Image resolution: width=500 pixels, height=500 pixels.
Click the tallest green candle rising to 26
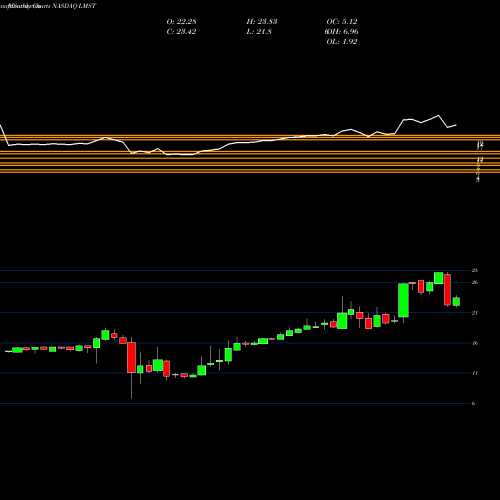(x=403, y=300)
